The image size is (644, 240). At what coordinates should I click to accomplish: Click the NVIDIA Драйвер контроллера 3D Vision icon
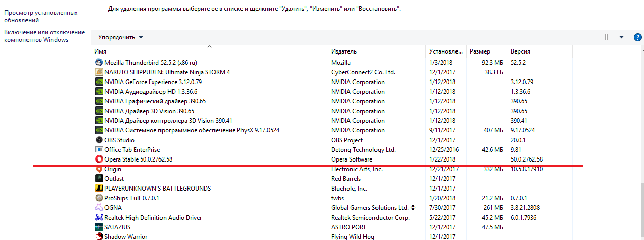pos(99,120)
